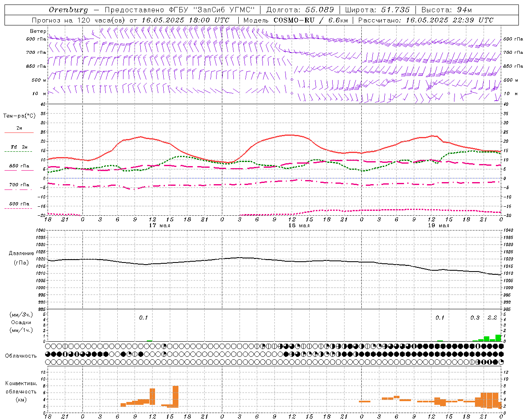Select the 'Высота: 94м' elevation text

click(x=447, y=10)
